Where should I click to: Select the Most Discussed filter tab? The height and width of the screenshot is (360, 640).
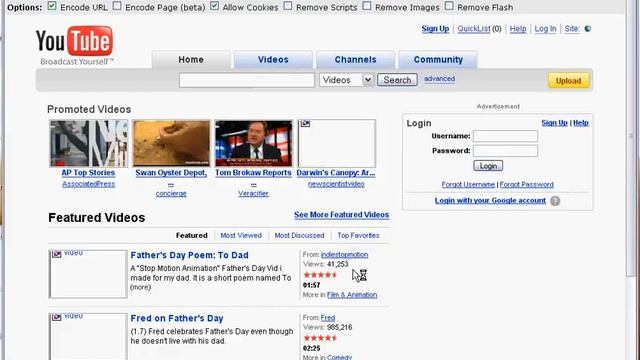coord(299,236)
